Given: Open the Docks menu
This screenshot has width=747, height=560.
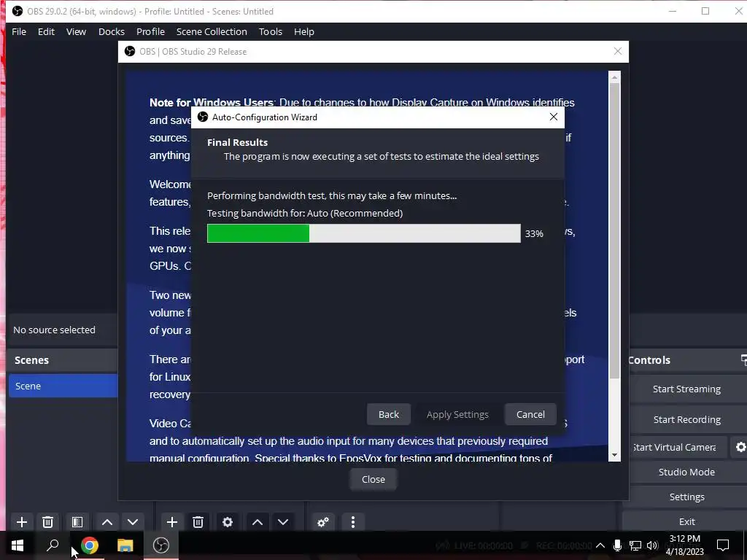Looking at the screenshot, I should [x=112, y=31].
